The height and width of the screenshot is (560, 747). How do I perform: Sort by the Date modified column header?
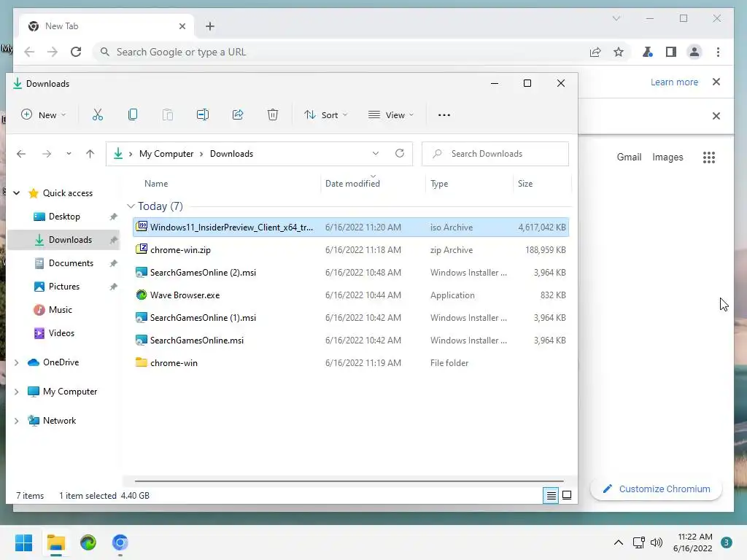coord(352,184)
